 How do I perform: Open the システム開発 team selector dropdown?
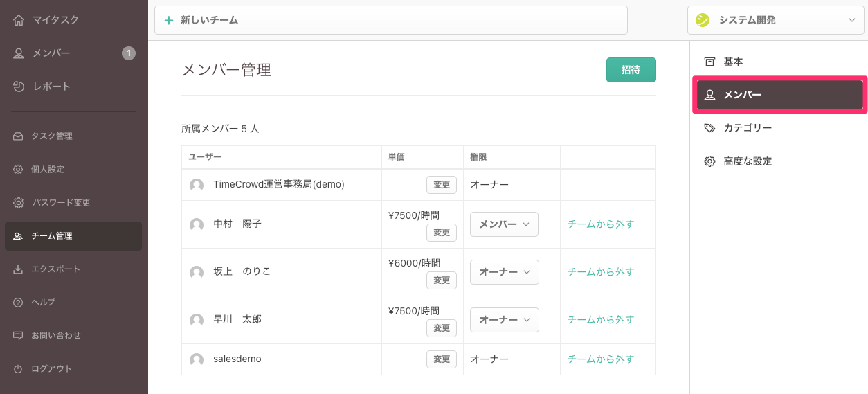tap(775, 20)
